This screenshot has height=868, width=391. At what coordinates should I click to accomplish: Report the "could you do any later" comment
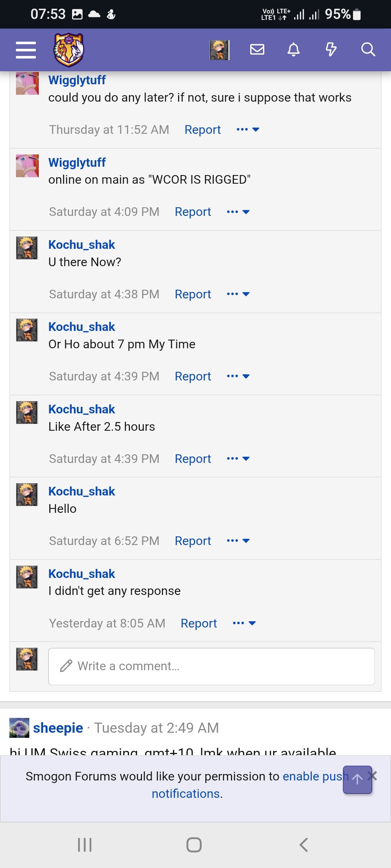click(x=203, y=129)
